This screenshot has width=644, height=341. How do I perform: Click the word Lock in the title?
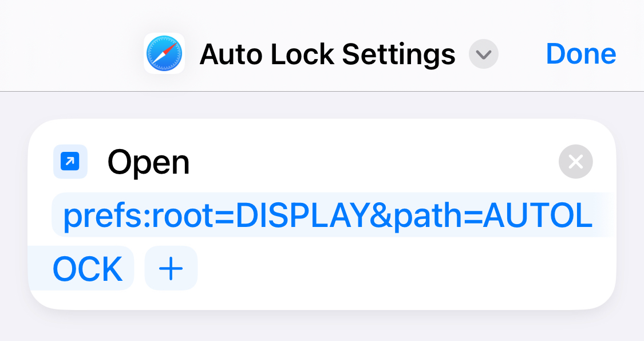[303, 54]
